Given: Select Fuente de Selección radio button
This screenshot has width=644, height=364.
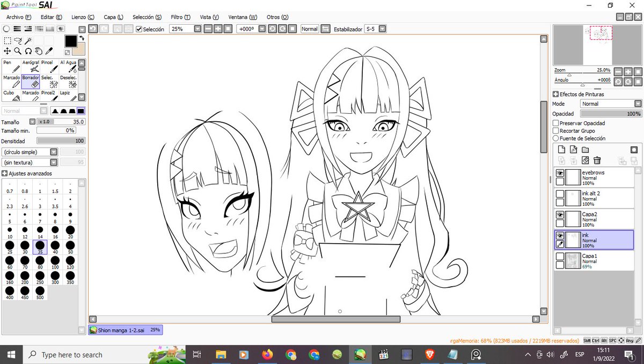Looking at the screenshot, I should tap(556, 138).
